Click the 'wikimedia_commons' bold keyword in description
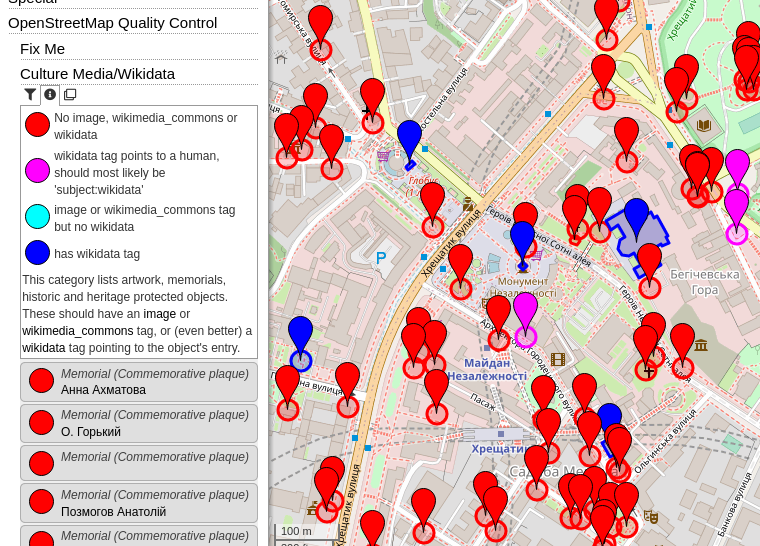 78,331
